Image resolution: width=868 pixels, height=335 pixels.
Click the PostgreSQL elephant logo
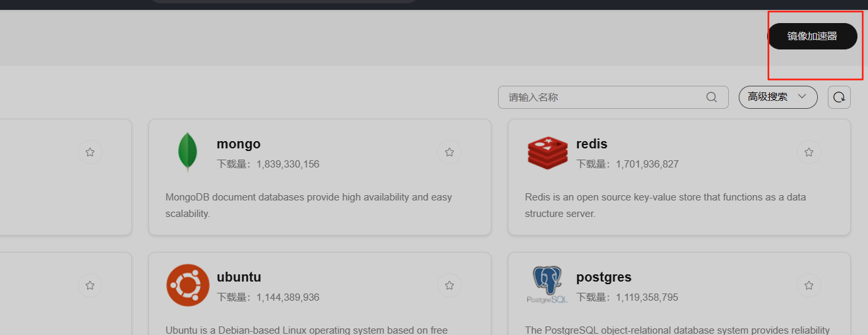(547, 285)
